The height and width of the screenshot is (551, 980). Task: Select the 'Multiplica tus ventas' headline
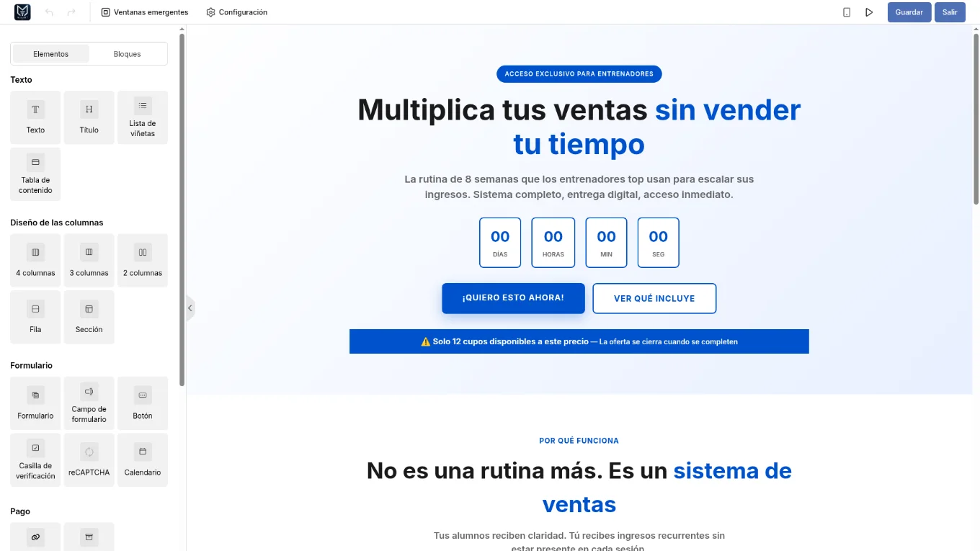579,127
